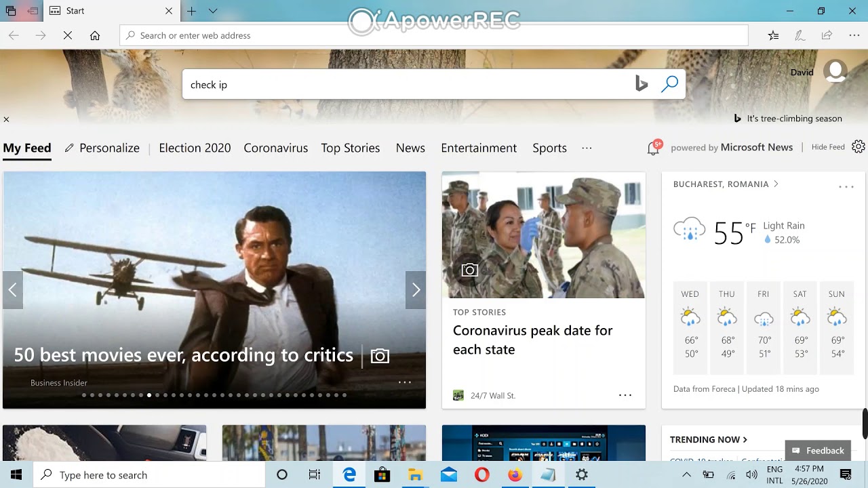Image resolution: width=868 pixels, height=488 pixels.
Task: Open Edge Settings and more menu
Action: [854, 35]
